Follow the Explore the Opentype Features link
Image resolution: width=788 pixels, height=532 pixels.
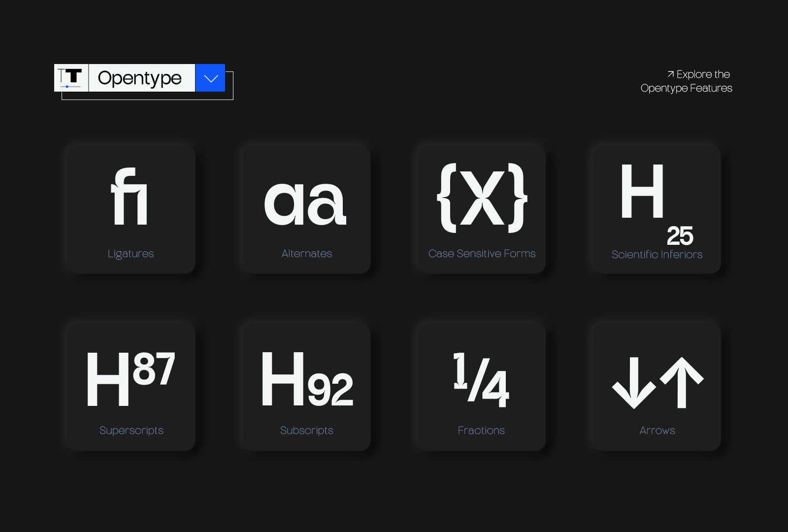[687, 81]
